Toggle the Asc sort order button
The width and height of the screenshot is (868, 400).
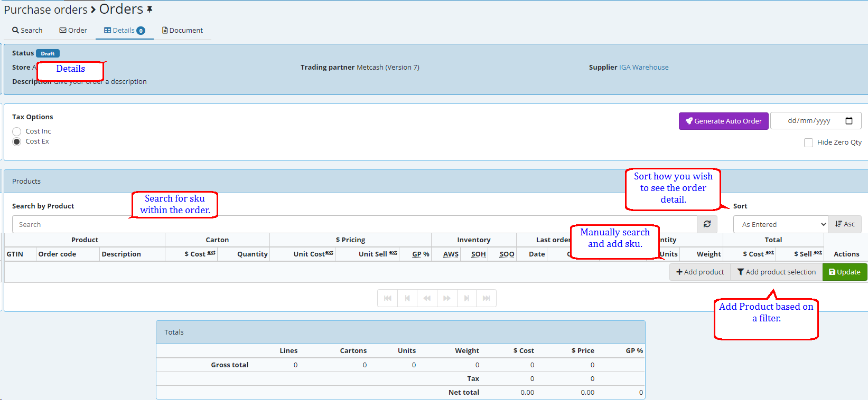coord(845,224)
